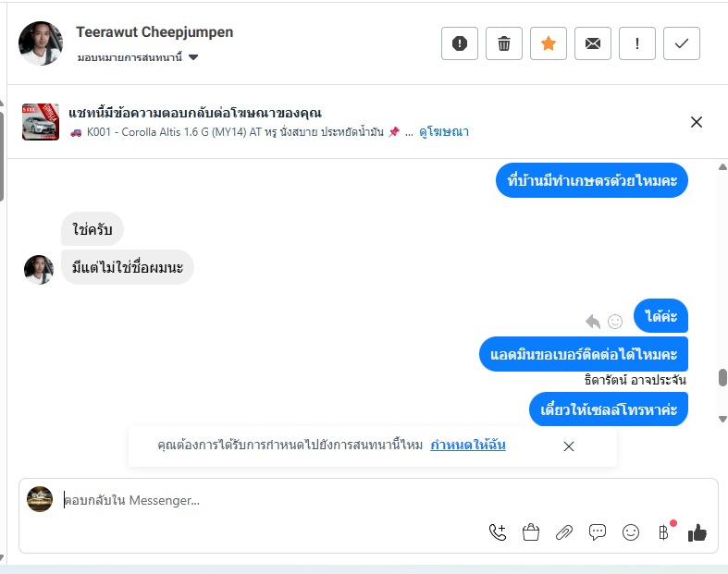728x574 pixels.
Task: Toggle the orange star follow-up marker
Action: tap(549, 43)
